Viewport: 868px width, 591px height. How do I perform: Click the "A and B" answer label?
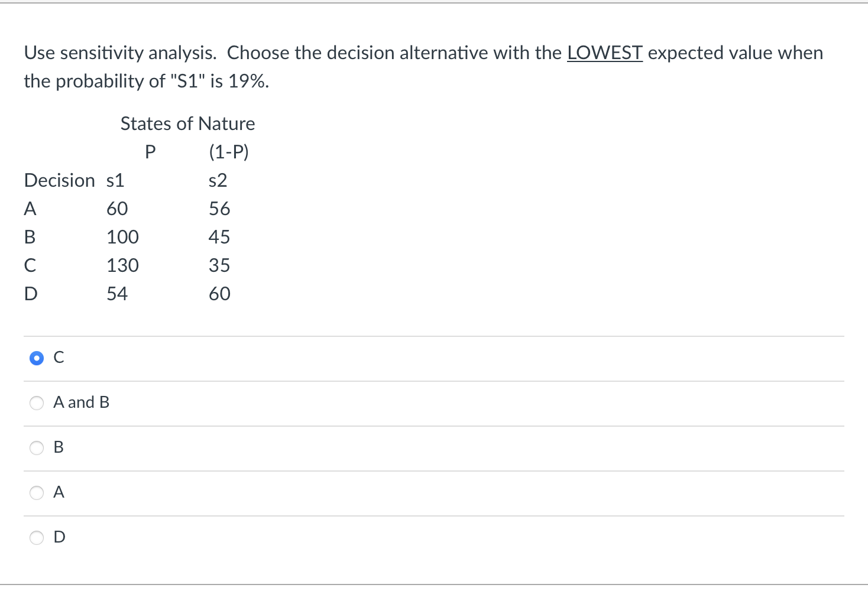coord(82,402)
